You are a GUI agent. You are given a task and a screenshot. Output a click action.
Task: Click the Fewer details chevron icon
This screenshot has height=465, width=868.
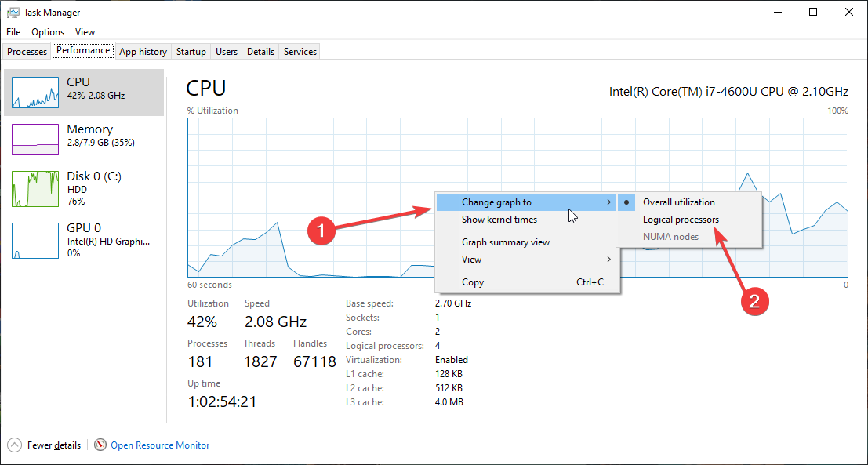(x=15, y=445)
